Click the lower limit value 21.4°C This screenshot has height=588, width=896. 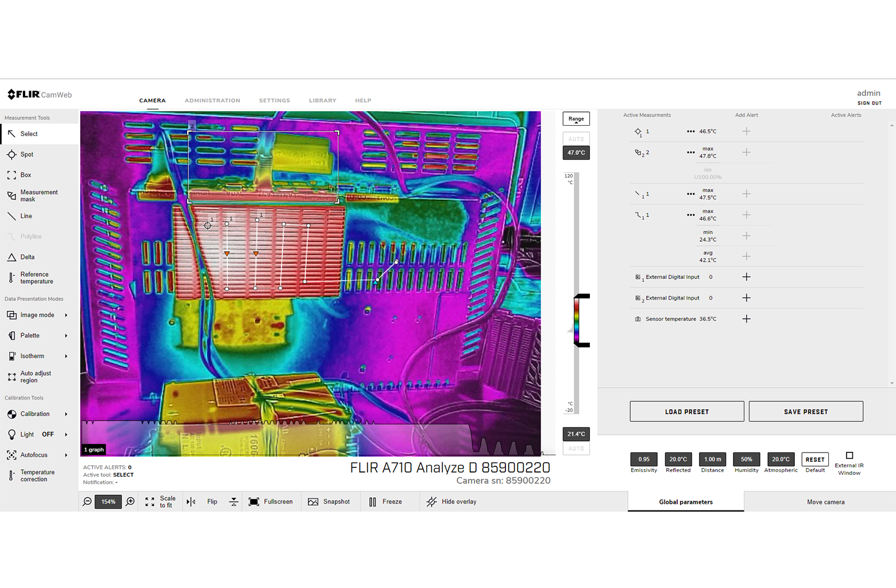coord(576,434)
